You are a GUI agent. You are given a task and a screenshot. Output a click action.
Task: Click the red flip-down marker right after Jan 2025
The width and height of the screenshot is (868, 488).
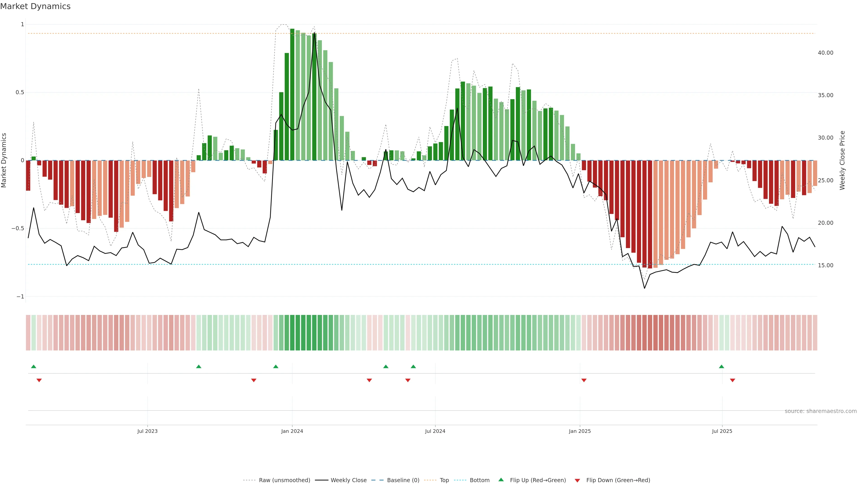tap(584, 380)
